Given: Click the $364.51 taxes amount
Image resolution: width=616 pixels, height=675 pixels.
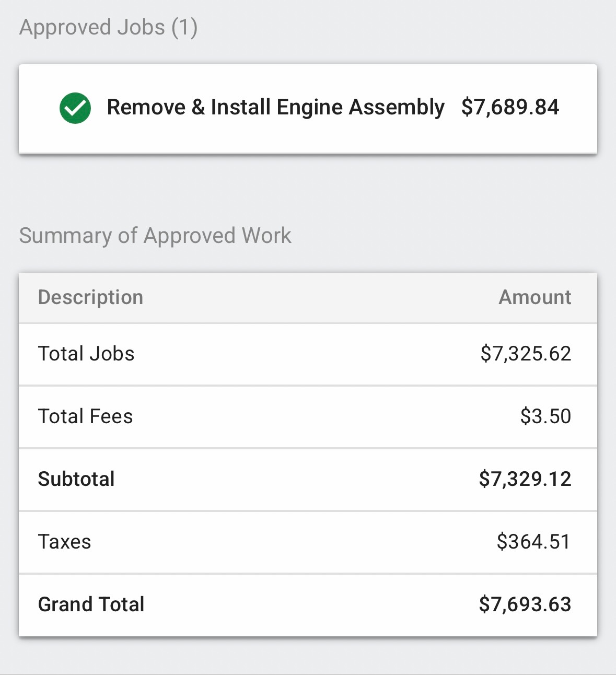Looking at the screenshot, I should tap(533, 542).
